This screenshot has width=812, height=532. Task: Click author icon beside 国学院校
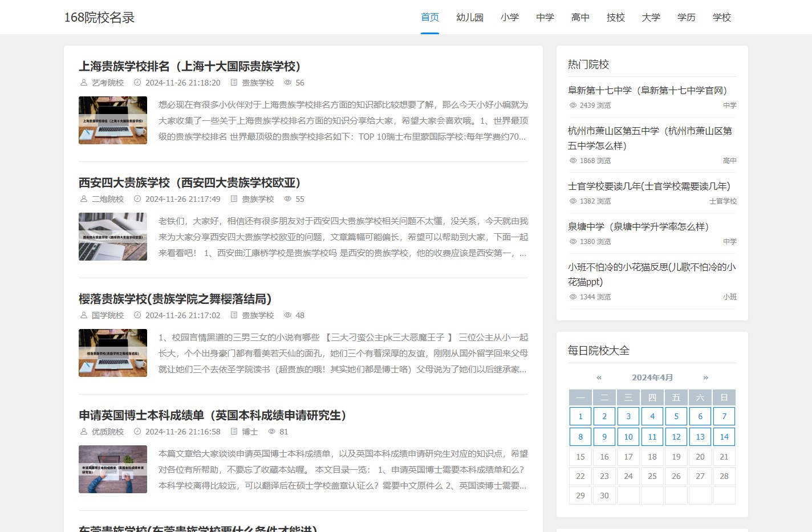[x=84, y=315]
